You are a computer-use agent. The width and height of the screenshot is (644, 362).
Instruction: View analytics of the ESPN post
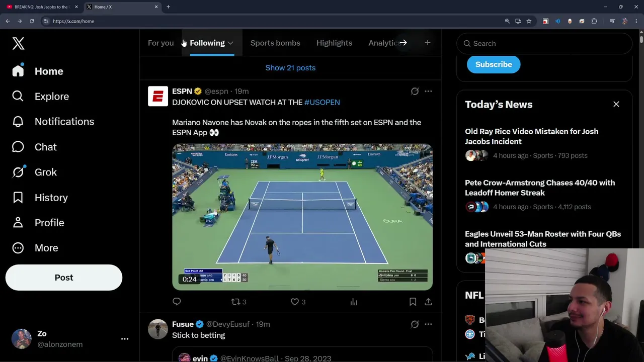[x=354, y=302]
